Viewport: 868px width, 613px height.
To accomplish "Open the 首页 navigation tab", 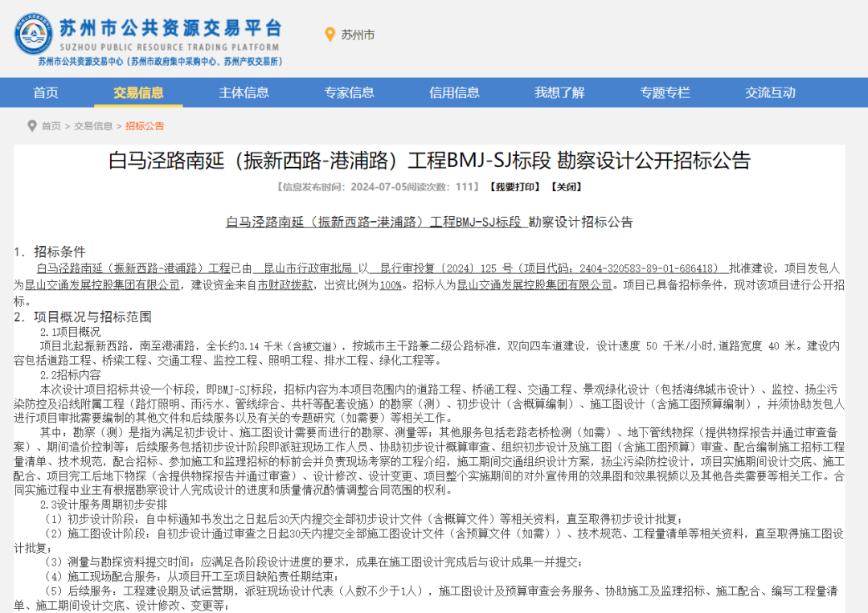I will [46, 92].
